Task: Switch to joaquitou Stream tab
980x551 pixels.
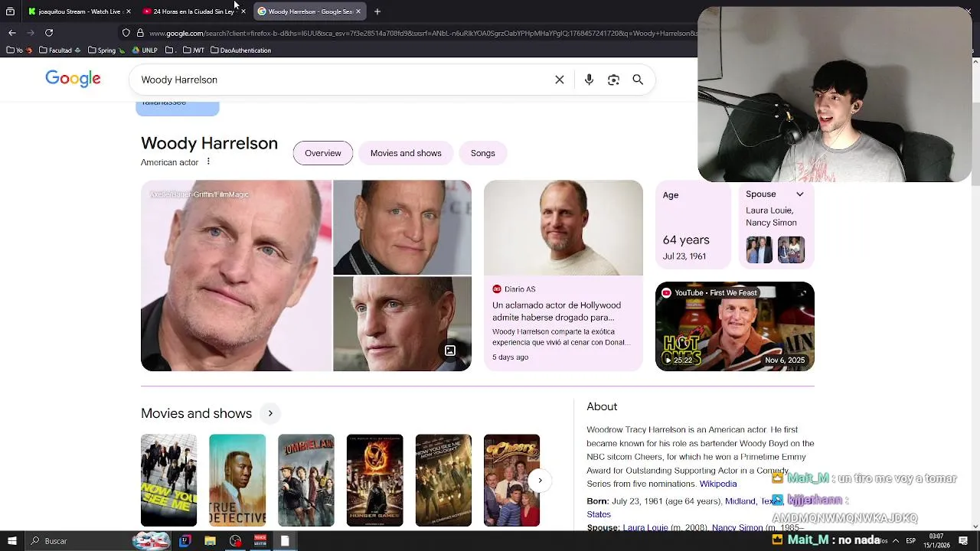Action: [79, 11]
